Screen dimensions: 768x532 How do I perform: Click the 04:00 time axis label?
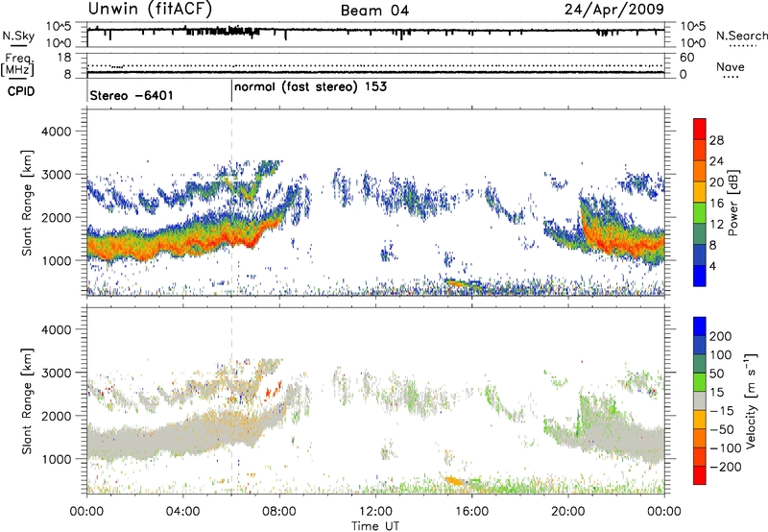(183, 512)
